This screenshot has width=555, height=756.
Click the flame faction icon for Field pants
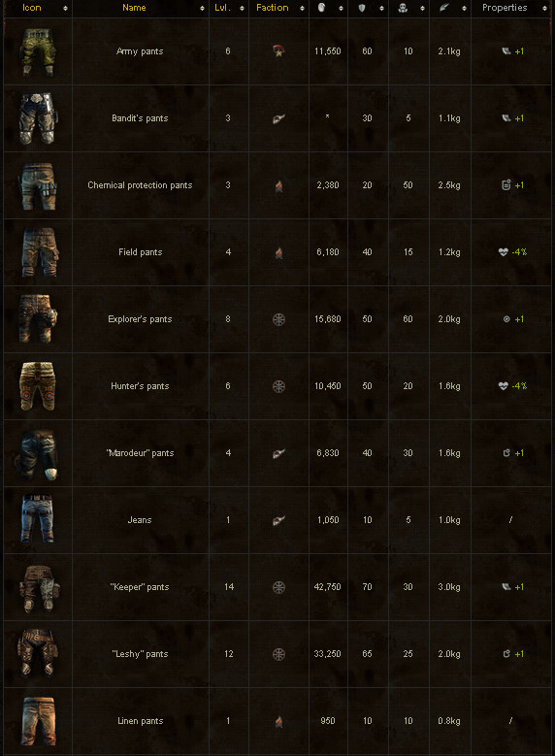[278, 252]
